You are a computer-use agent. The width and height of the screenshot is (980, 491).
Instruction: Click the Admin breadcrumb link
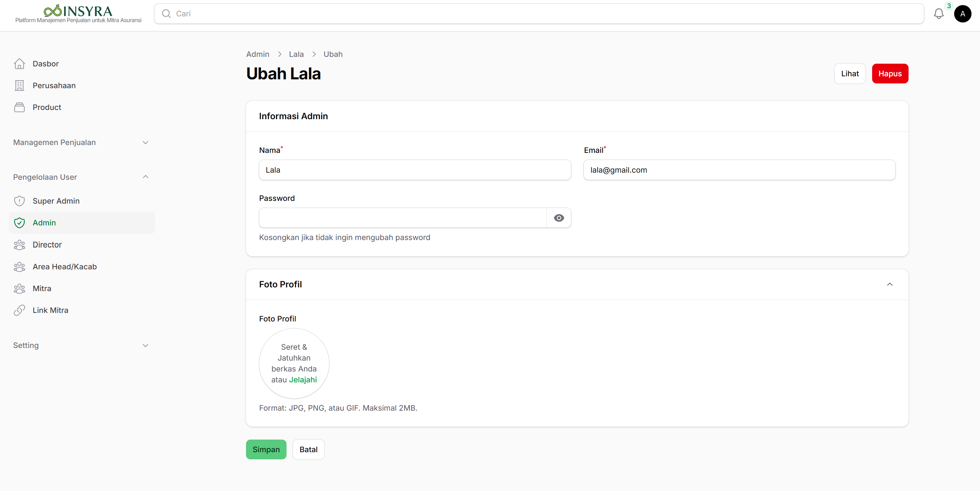pyautogui.click(x=258, y=54)
